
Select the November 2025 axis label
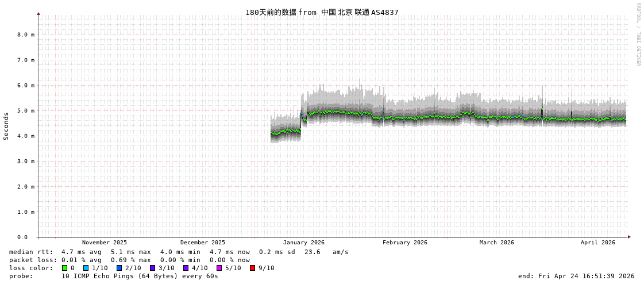pyautogui.click(x=105, y=243)
